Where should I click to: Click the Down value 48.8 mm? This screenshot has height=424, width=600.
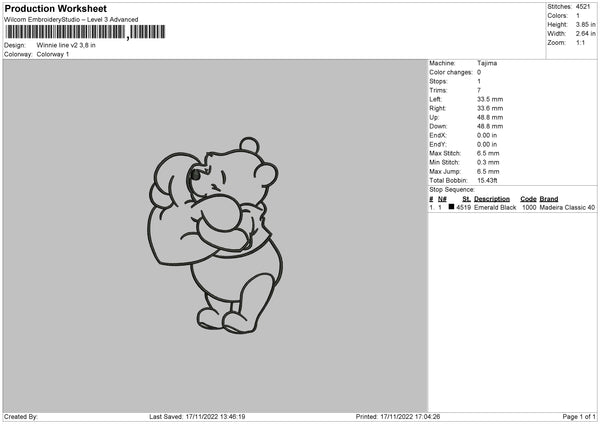pyautogui.click(x=490, y=126)
